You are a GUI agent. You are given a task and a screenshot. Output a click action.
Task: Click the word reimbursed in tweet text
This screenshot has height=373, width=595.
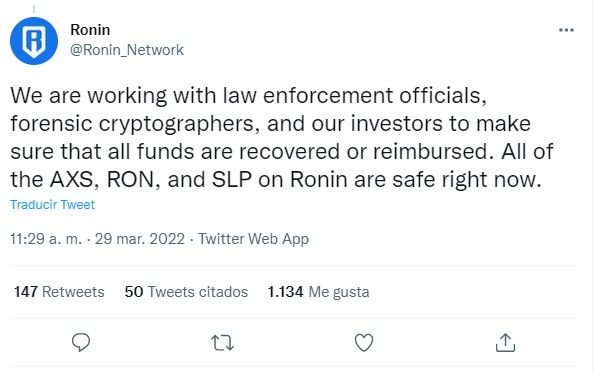click(430, 151)
